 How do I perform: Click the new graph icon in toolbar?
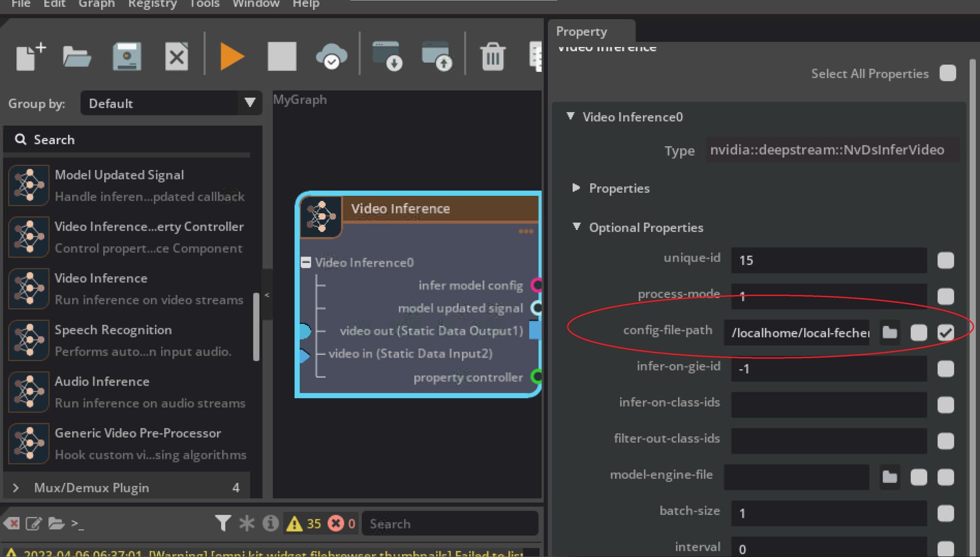[30, 56]
